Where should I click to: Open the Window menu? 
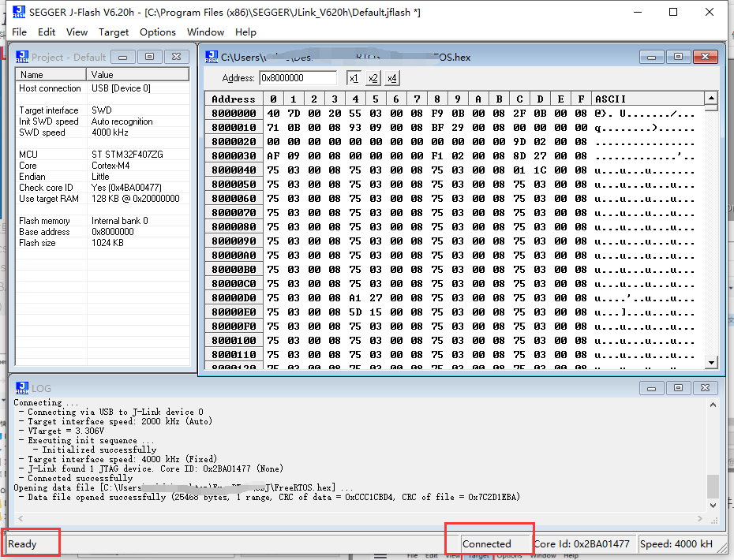tap(205, 32)
